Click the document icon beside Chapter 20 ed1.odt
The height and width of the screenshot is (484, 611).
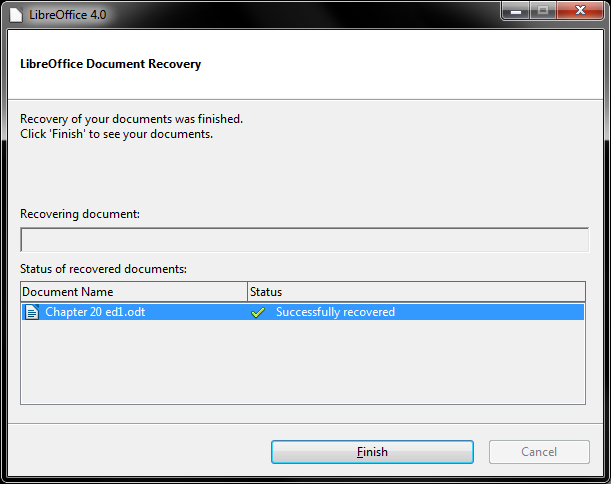[32, 312]
